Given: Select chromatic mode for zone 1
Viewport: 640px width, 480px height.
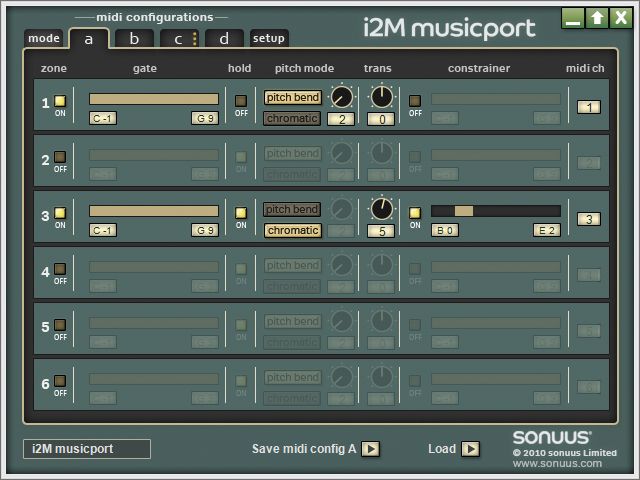Looking at the screenshot, I should coord(292,118).
